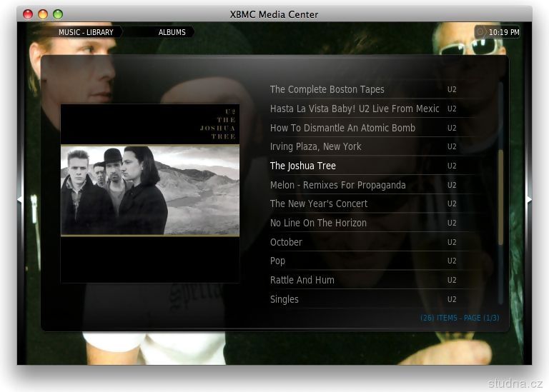Click the U2 artist label beside Pop
Viewport: 549px width, 392px height.
click(452, 261)
